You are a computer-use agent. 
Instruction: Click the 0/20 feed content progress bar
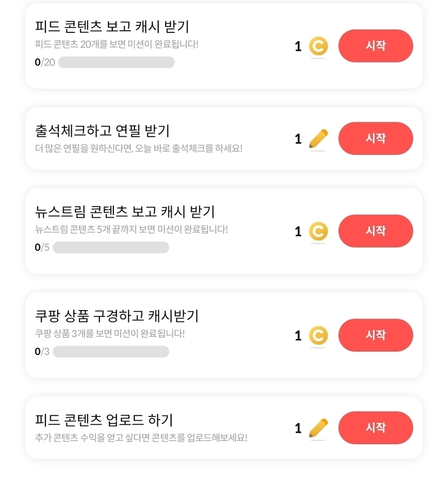116,62
